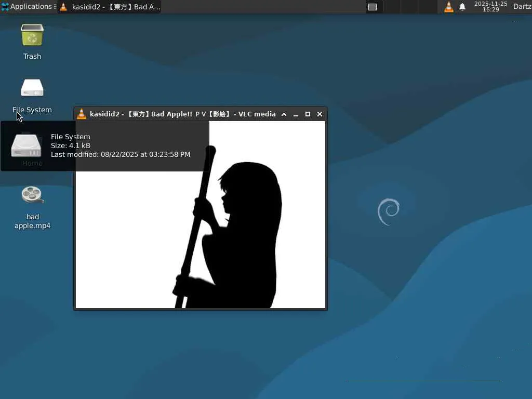Shade the VLC window with the up-arrow button

[284, 114]
